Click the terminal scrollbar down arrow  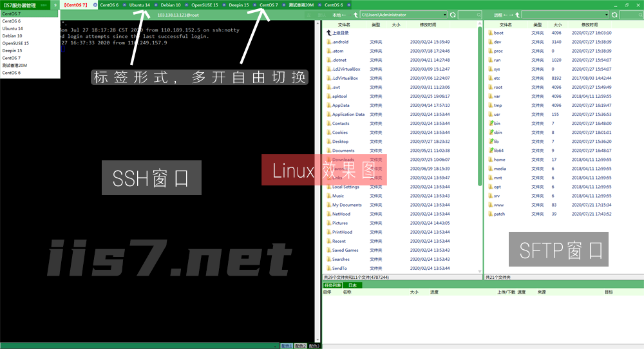(x=317, y=339)
